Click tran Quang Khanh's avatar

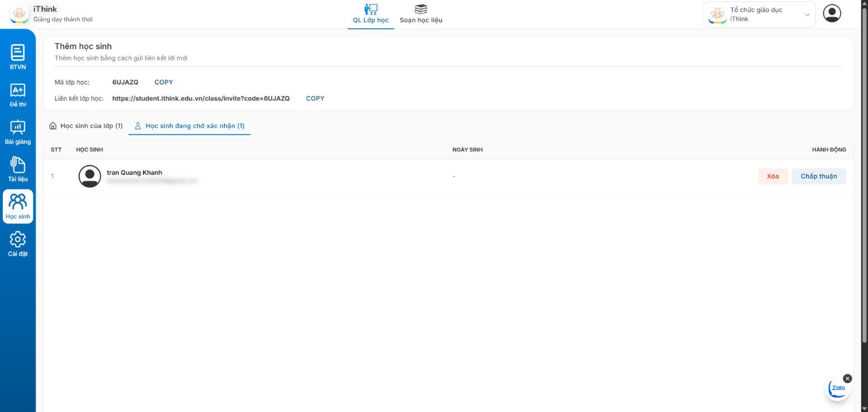point(90,176)
